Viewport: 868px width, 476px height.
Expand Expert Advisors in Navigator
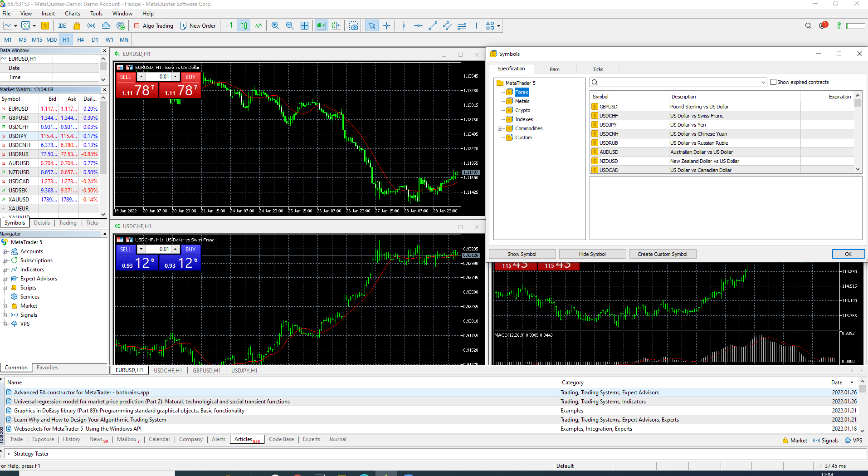[x=5, y=279]
